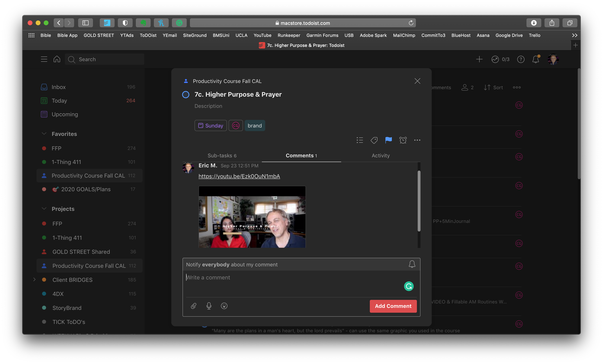603x364 pixels.
Task: Collapse the Favorites section
Action: coord(44,134)
